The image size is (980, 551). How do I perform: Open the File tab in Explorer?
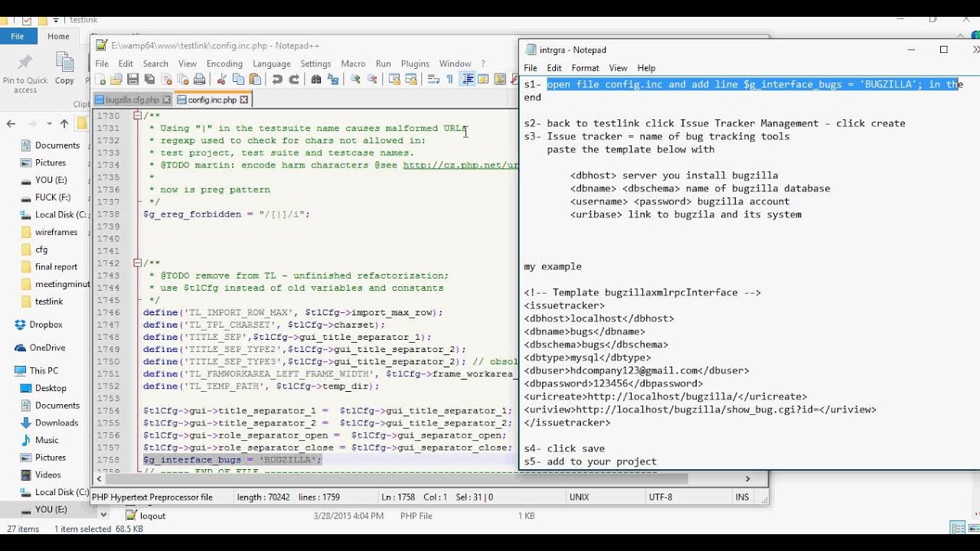[17, 36]
